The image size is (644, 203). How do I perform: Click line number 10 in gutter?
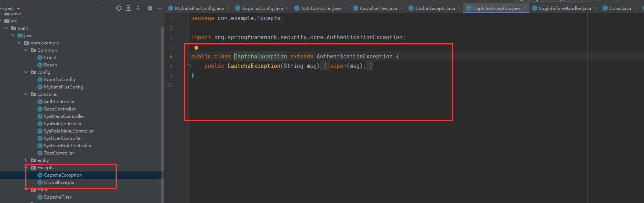pyautogui.click(x=170, y=85)
